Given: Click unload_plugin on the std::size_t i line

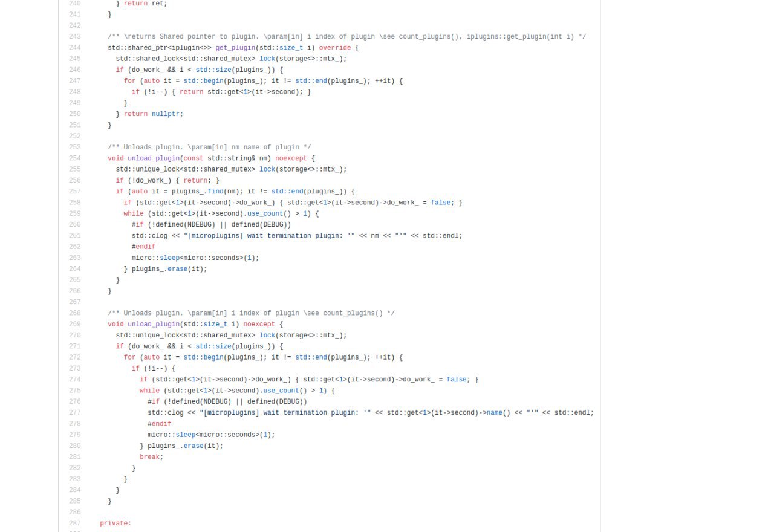Looking at the screenshot, I should click(x=154, y=324).
